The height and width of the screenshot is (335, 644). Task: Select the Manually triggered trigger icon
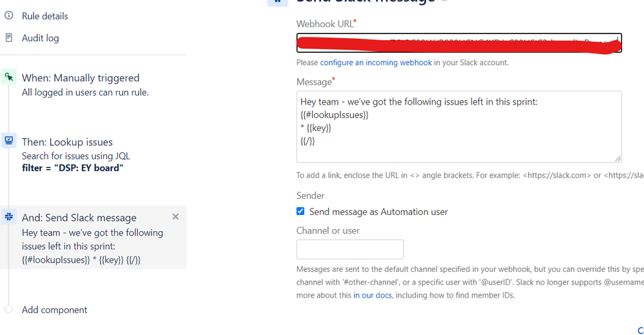[x=8, y=77]
